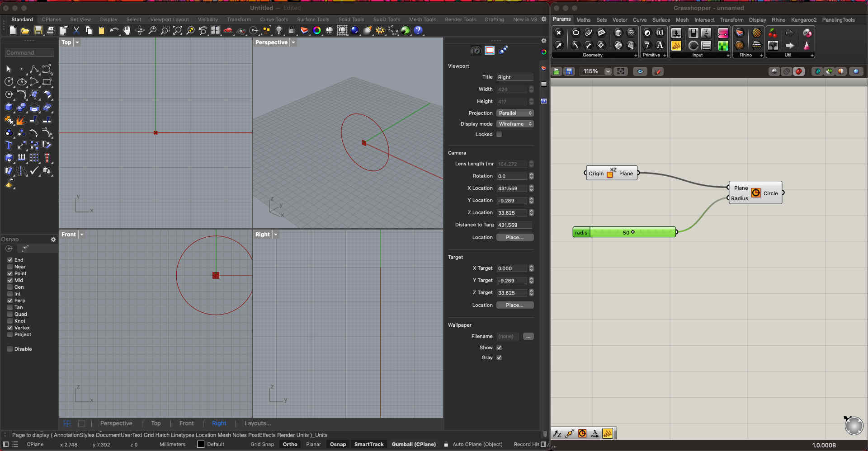Click the Save file icon in Rhino toolbar
Image resolution: width=868 pixels, height=451 pixels.
(38, 30)
